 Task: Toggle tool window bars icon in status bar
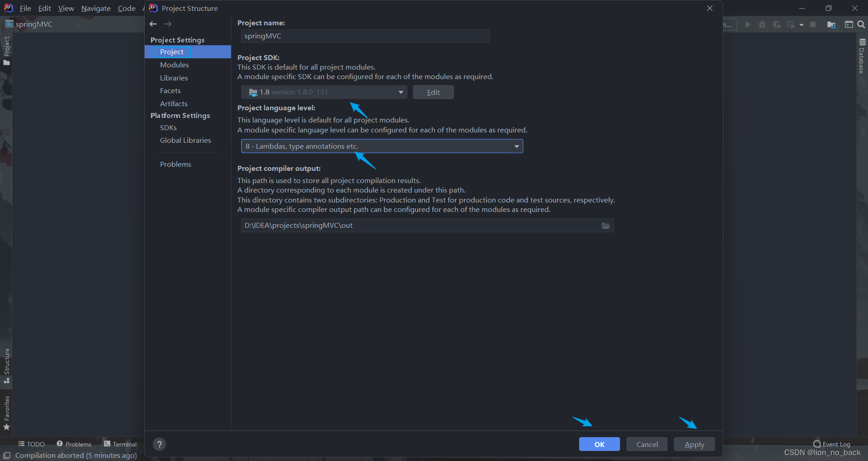pyautogui.click(x=7, y=456)
